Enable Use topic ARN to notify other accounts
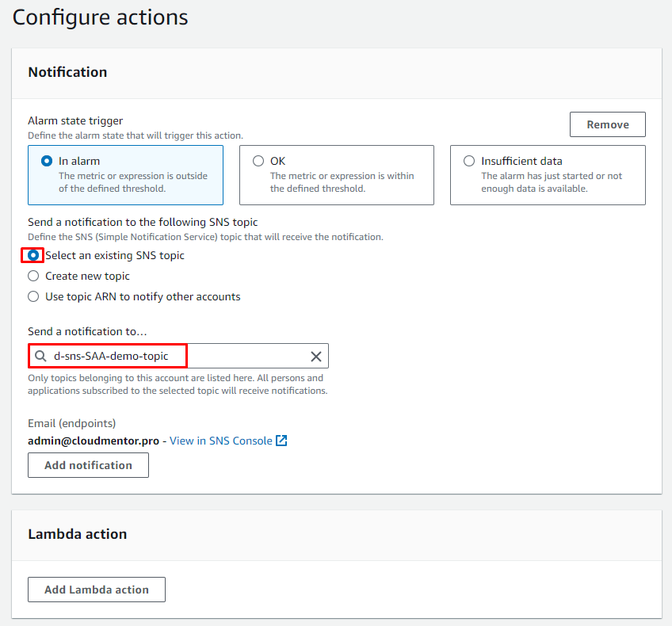This screenshot has height=626, width=672. pyautogui.click(x=33, y=296)
